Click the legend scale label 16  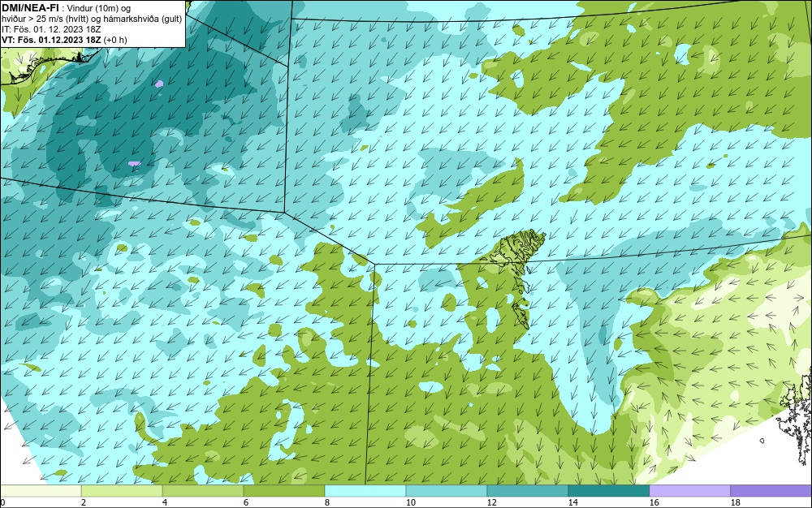coord(654,502)
